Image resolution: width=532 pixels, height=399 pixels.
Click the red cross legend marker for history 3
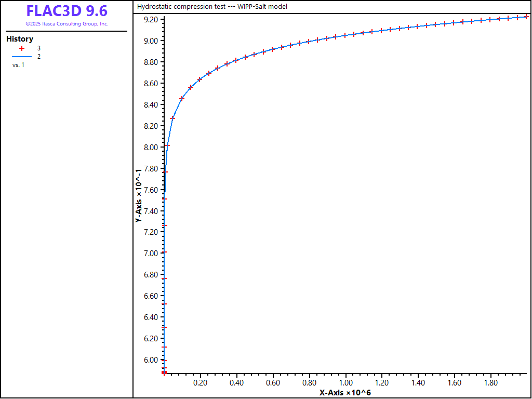tap(22, 48)
